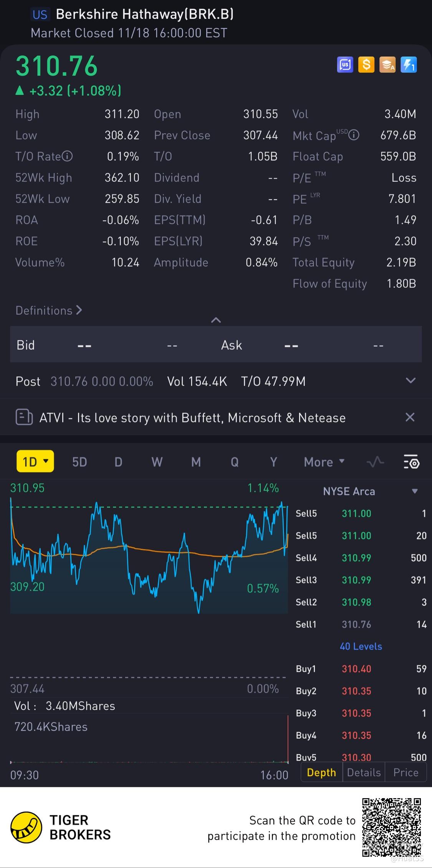Tap the blue lightning bolt icon
432x868 pixels.
(408, 65)
